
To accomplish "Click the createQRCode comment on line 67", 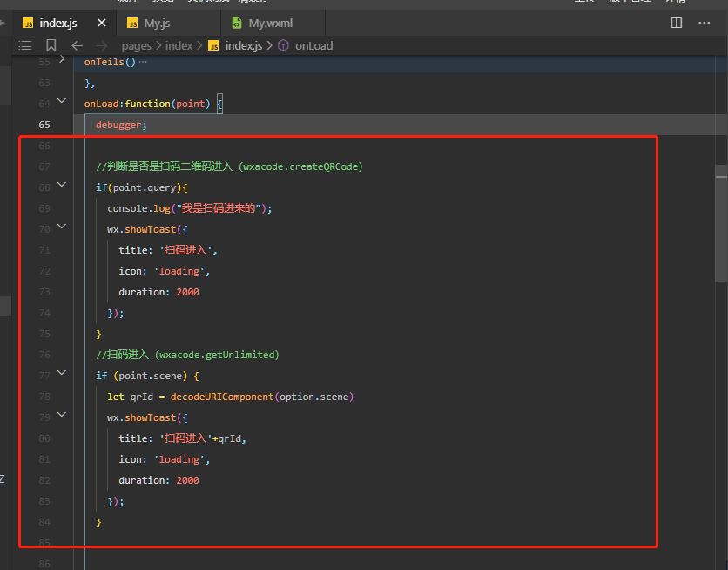I will 229,166.
